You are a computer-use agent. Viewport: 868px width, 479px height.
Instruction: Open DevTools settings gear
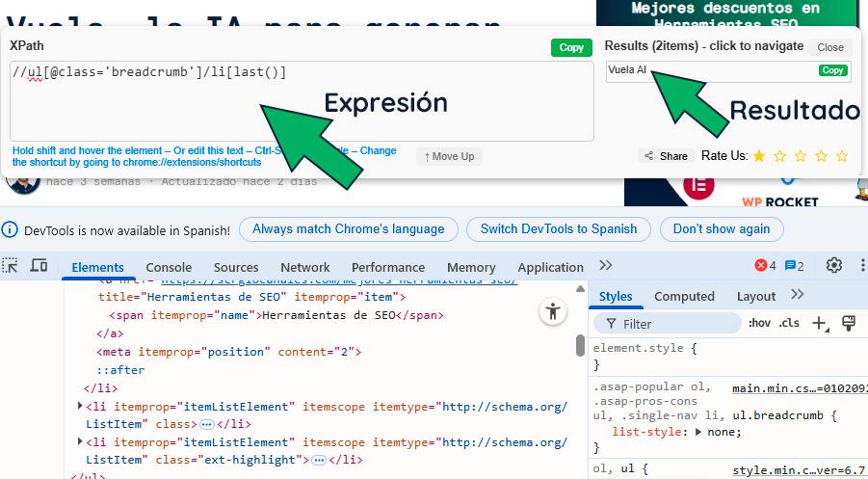pyautogui.click(x=834, y=266)
